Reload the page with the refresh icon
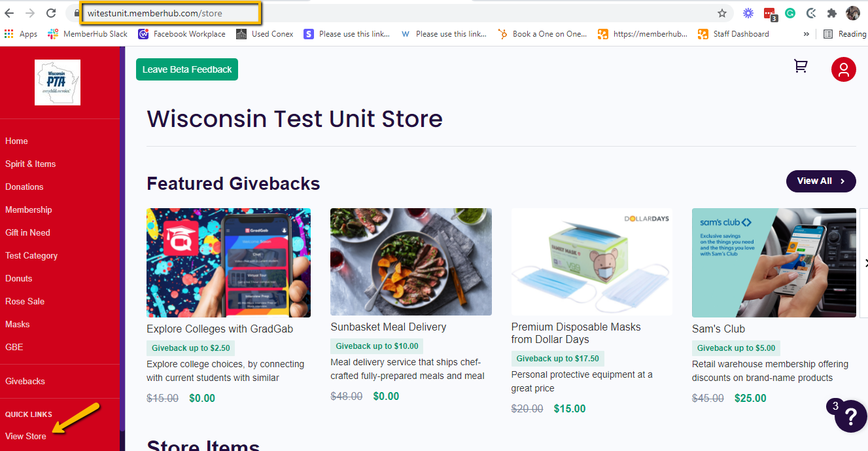 (51, 13)
